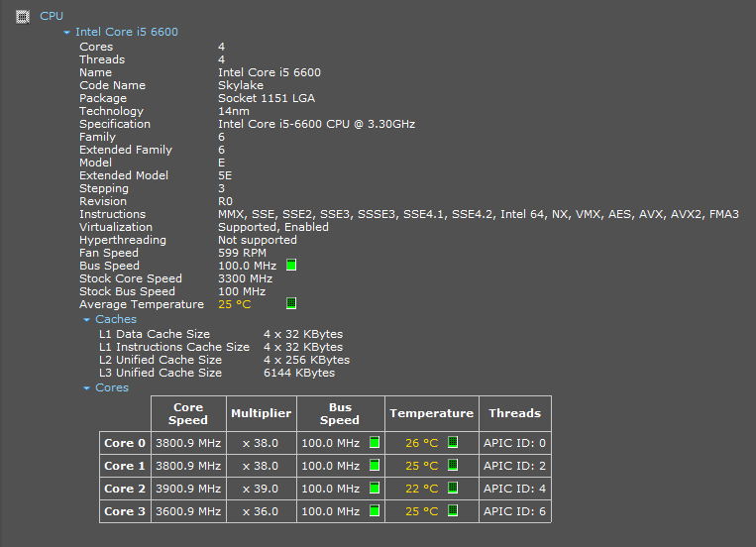Click the CPU section heading
Image resolution: width=756 pixels, height=547 pixels.
(52, 16)
